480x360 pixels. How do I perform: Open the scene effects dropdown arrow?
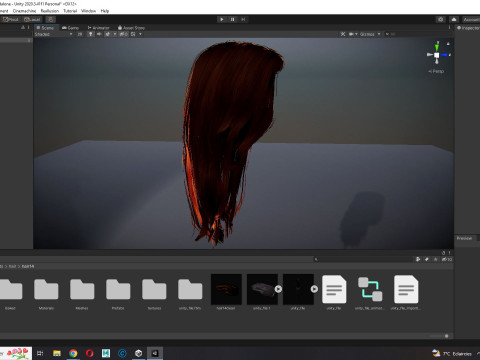115,34
